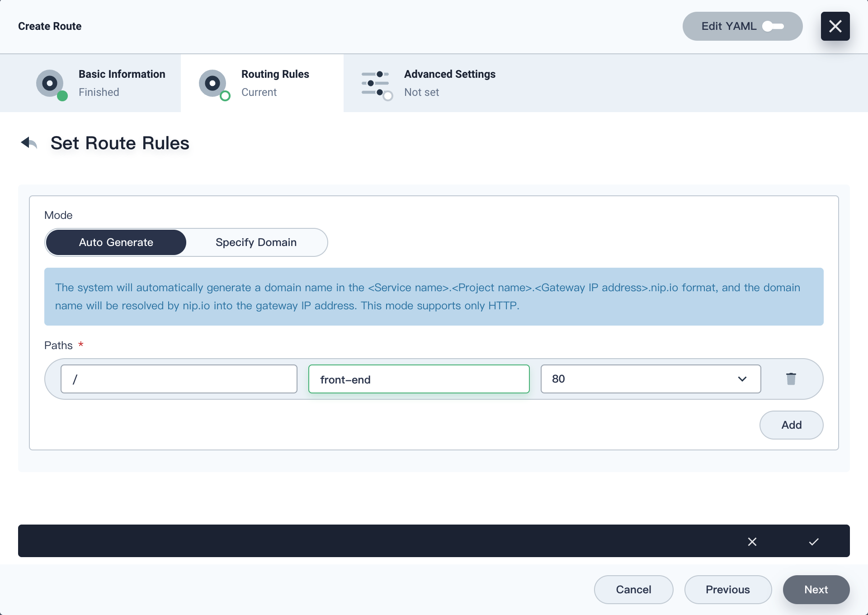868x615 pixels.
Task: Click the Next button
Action: pyautogui.click(x=816, y=590)
